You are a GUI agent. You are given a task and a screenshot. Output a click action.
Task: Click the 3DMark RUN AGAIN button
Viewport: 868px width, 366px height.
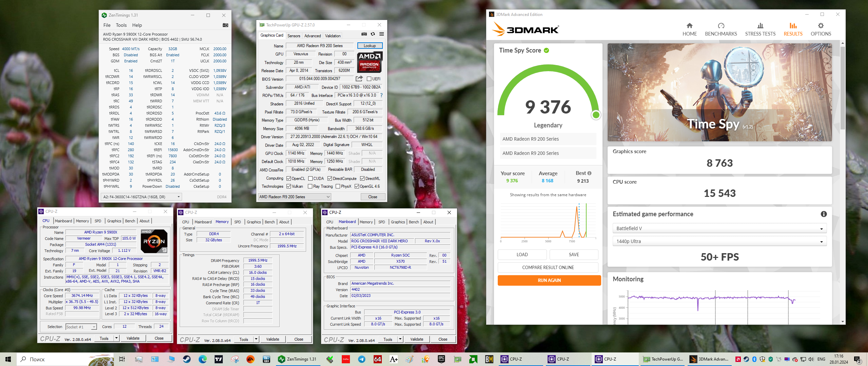click(549, 280)
